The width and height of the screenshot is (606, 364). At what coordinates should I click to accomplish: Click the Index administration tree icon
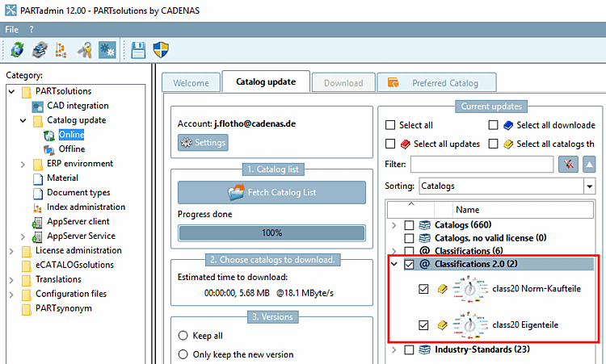pos(37,208)
